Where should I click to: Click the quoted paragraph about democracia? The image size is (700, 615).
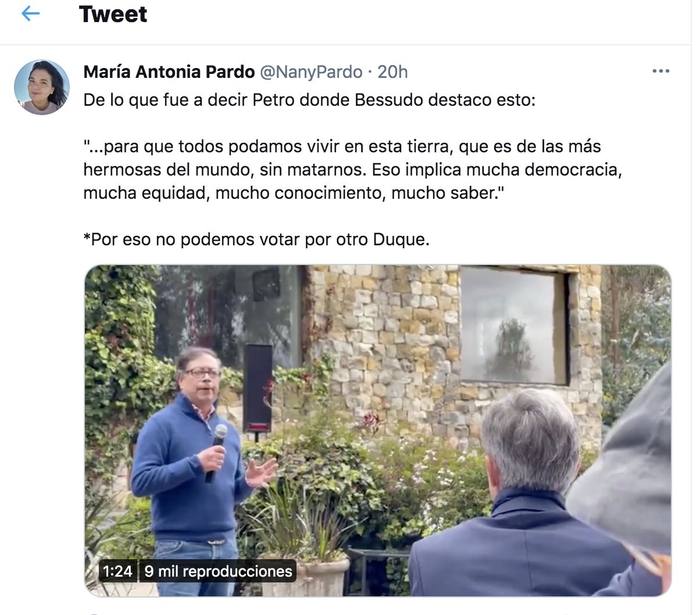[353, 170]
